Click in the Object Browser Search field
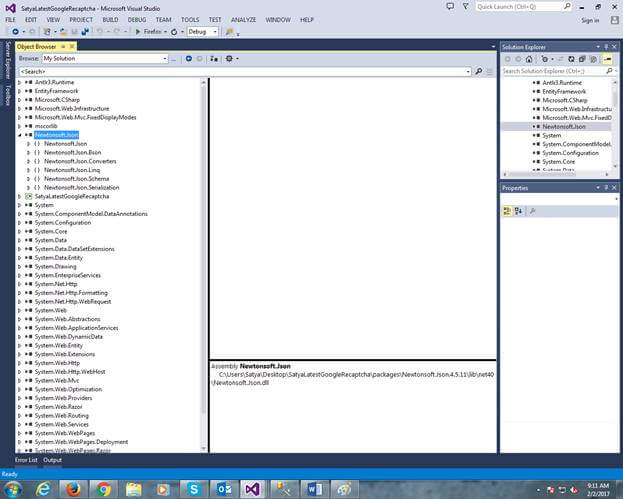Image resolution: width=623 pixels, height=499 pixels. [x=242, y=72]
